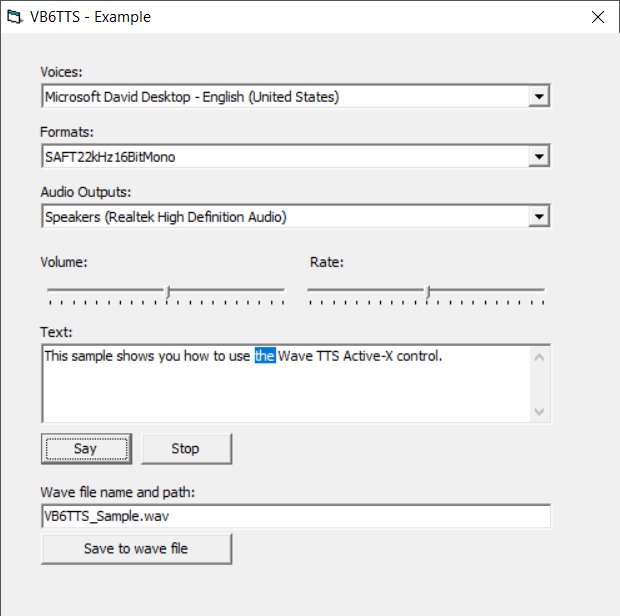Click the VB6TTS - Example window title

pos(90,17)
